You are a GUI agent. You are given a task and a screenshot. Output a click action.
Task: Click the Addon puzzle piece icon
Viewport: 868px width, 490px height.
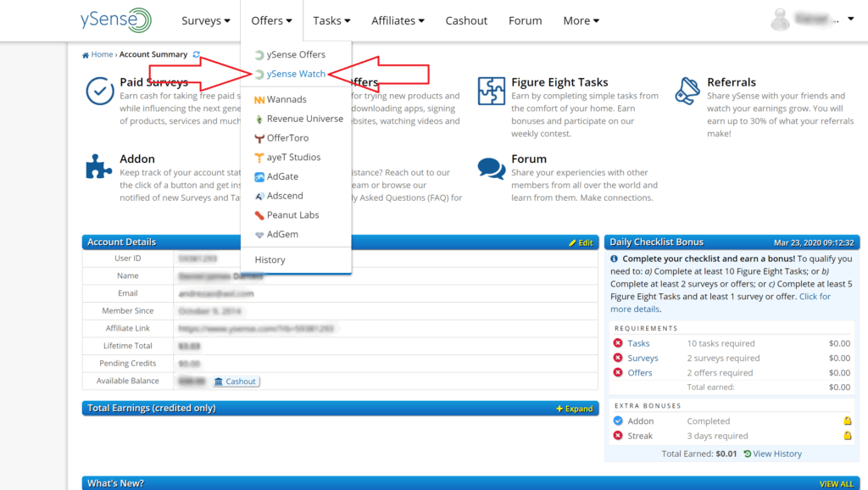point(98,166)
